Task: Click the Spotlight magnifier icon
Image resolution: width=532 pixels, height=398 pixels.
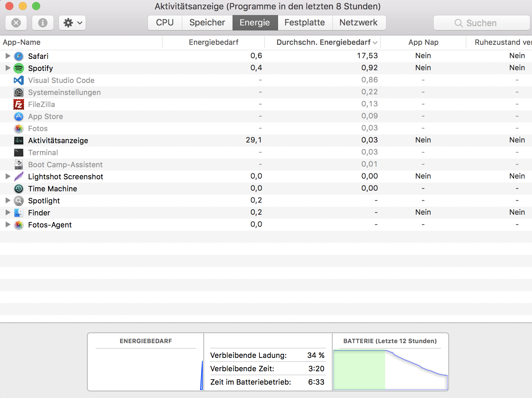Action: coord(19,201)
